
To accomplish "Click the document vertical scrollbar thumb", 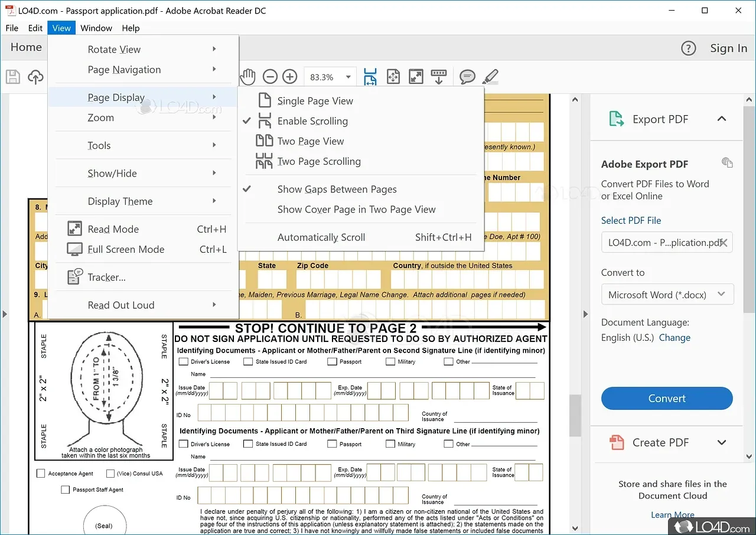I will (575, 415).
